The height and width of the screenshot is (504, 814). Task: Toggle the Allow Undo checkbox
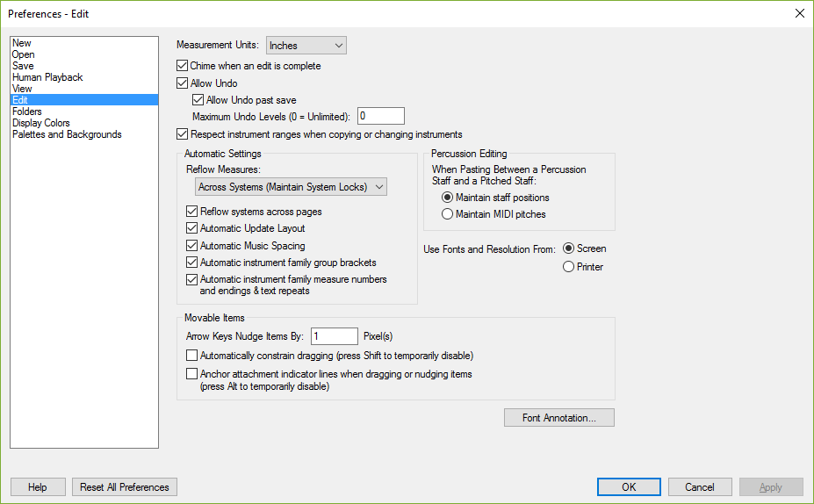click(183, 83)
